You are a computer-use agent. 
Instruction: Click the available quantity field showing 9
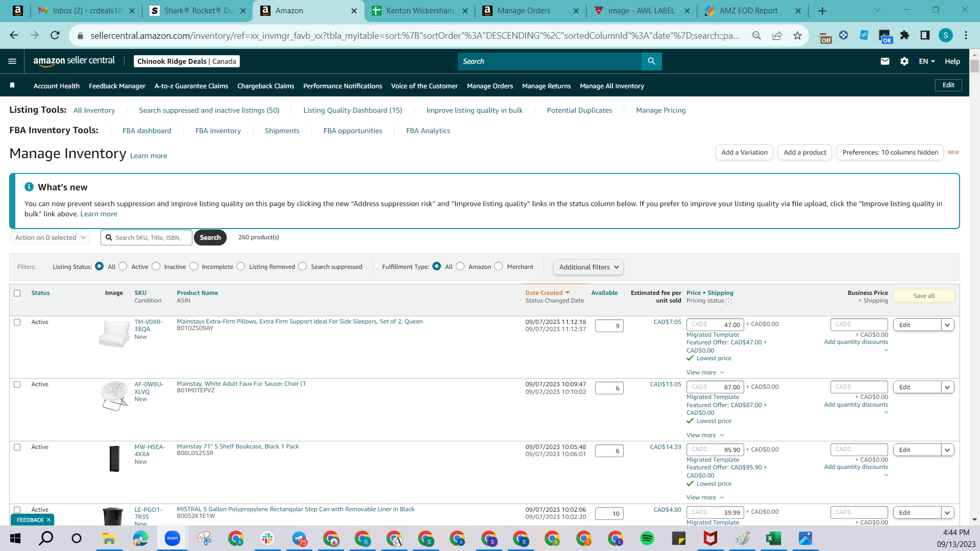coord(609,325)
